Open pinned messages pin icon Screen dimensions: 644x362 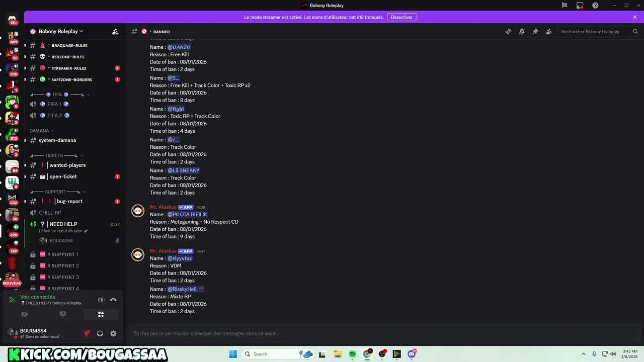[535, 31]
